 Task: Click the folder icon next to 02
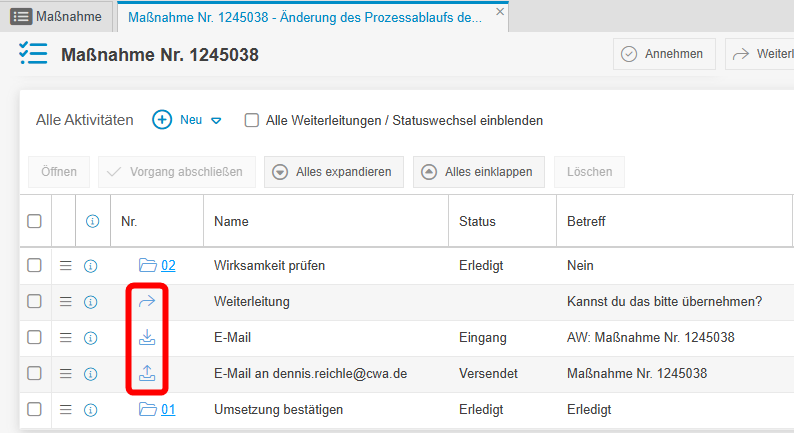pos(148,265)
